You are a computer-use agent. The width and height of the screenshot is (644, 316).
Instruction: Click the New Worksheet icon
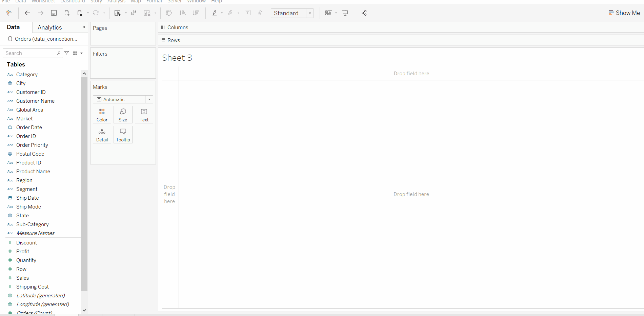coord(118,13)
